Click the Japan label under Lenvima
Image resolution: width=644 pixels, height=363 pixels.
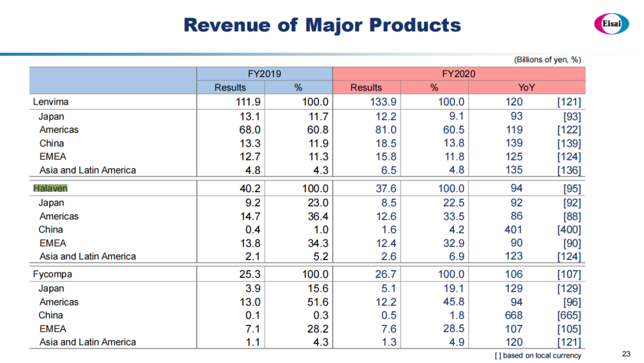coord(52,116)
